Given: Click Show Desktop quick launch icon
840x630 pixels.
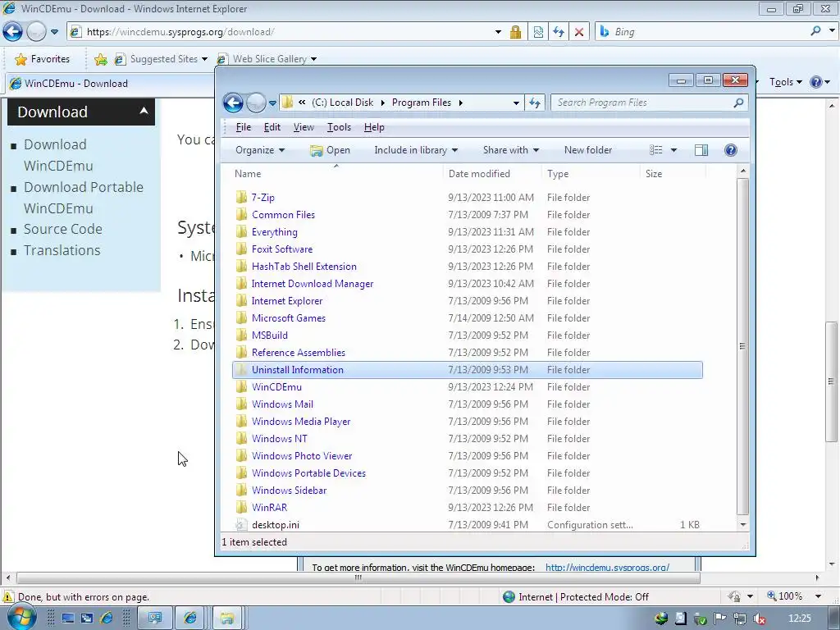Looking at the screenshot, I should coord(67,619).
